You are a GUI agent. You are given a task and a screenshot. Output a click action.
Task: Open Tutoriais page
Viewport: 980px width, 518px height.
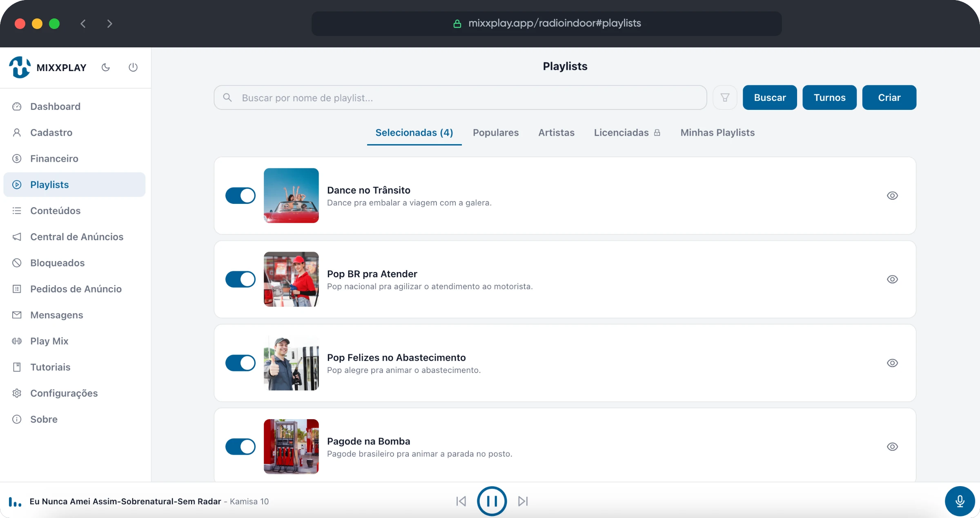[x=74, y=367]
